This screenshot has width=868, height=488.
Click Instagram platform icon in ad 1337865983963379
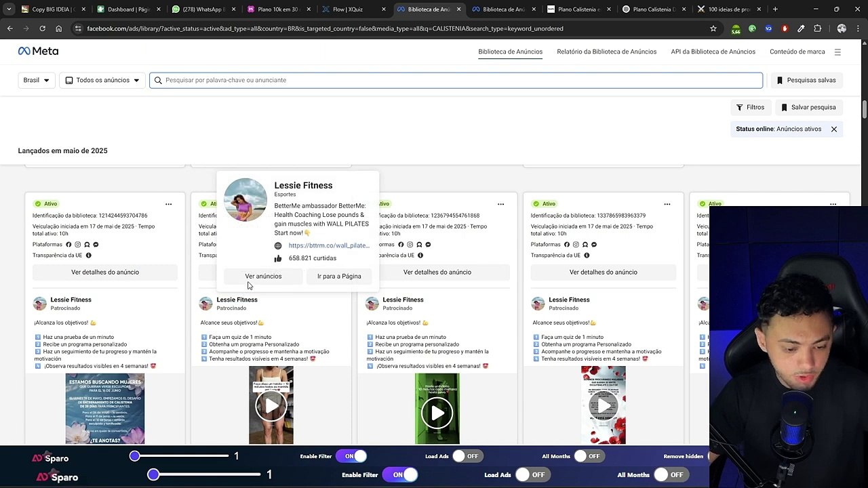click(x=576, y=244)
